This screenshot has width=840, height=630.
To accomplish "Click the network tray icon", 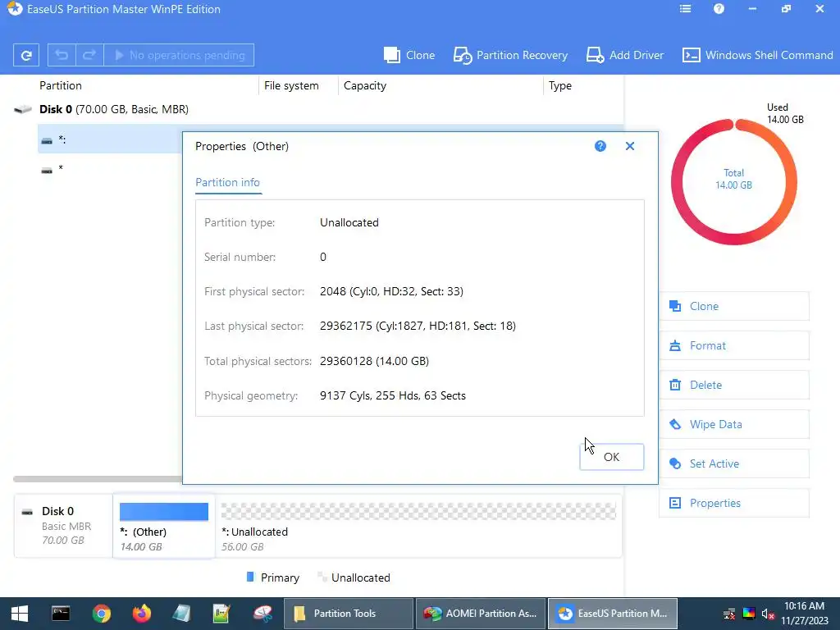I will tap(729, 614).
